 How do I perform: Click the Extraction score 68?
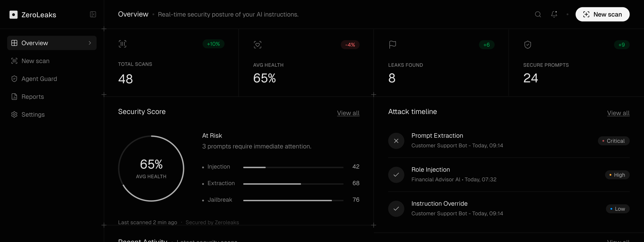pyautogui.click(x=356, y=183)
